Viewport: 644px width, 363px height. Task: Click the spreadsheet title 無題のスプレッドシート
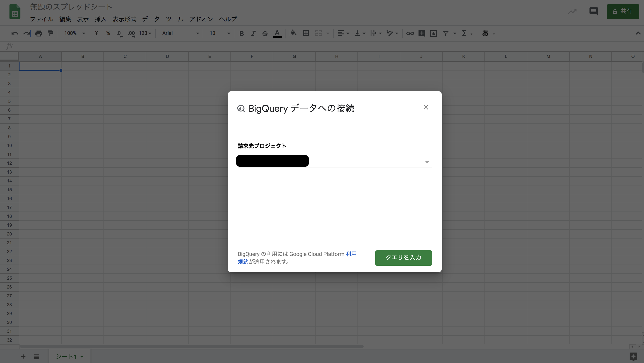71,7
